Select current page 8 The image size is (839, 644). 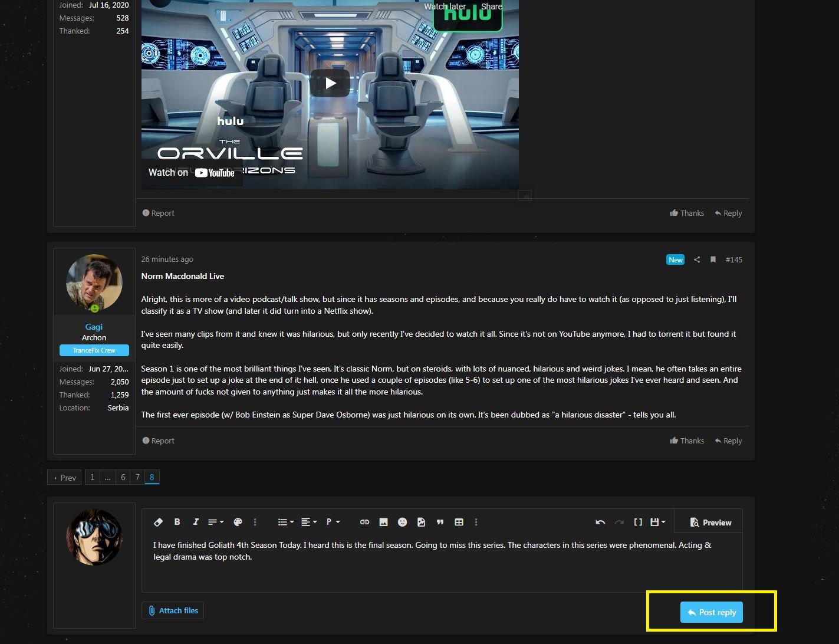pyautogui.click(x=152, y=477)
